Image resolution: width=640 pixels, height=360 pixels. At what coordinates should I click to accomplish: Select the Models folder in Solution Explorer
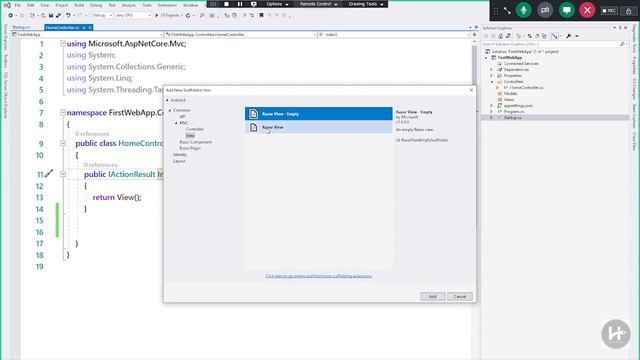tap(510, 93)
